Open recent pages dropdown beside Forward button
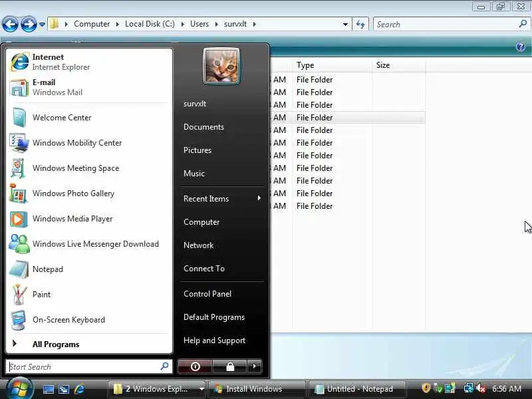This screenshot has width=532, height=399. (x=42, y=25)
